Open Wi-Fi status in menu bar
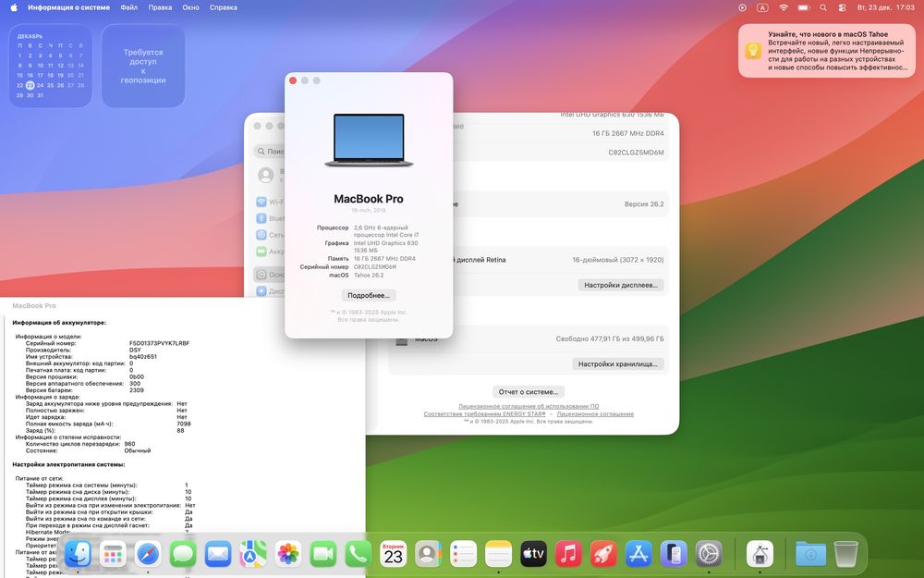924x578 pixels. point(784,7)
